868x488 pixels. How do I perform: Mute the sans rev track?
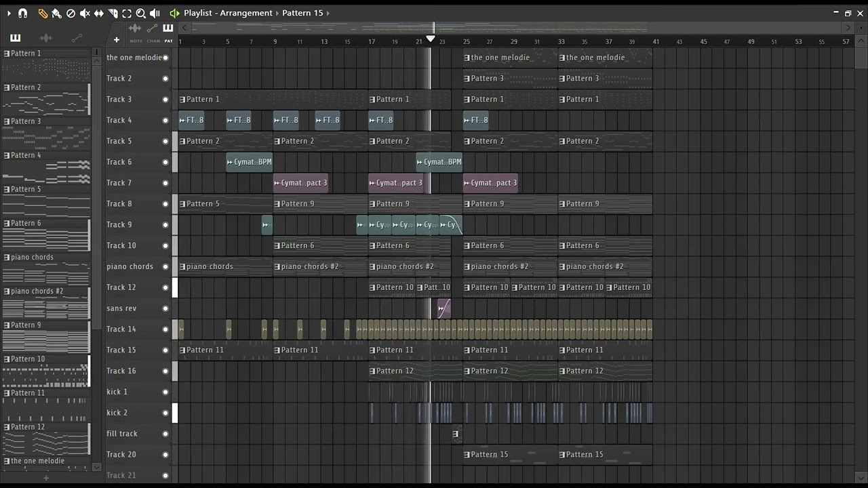coord(165,308)
